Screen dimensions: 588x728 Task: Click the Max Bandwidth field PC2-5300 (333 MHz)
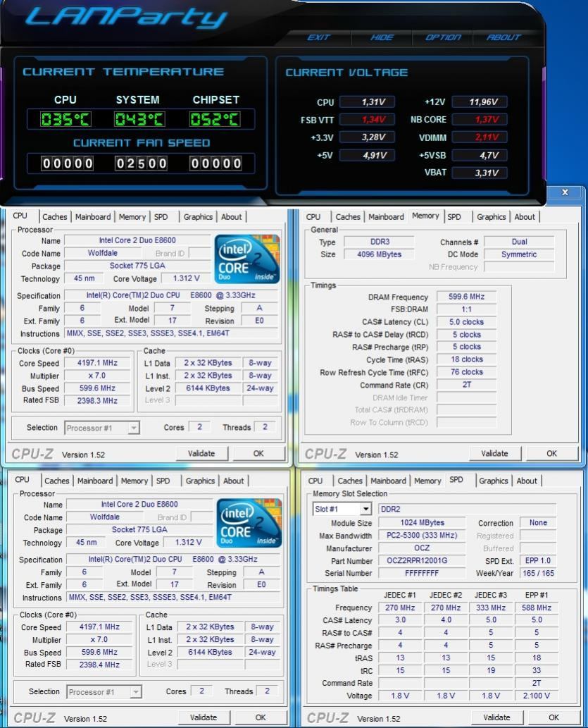[x=422, y=536]
